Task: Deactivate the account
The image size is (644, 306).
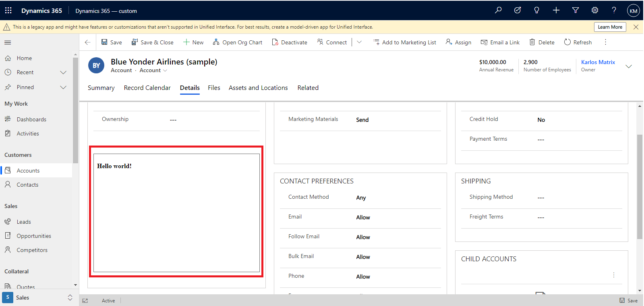Action: coord(290,42)
